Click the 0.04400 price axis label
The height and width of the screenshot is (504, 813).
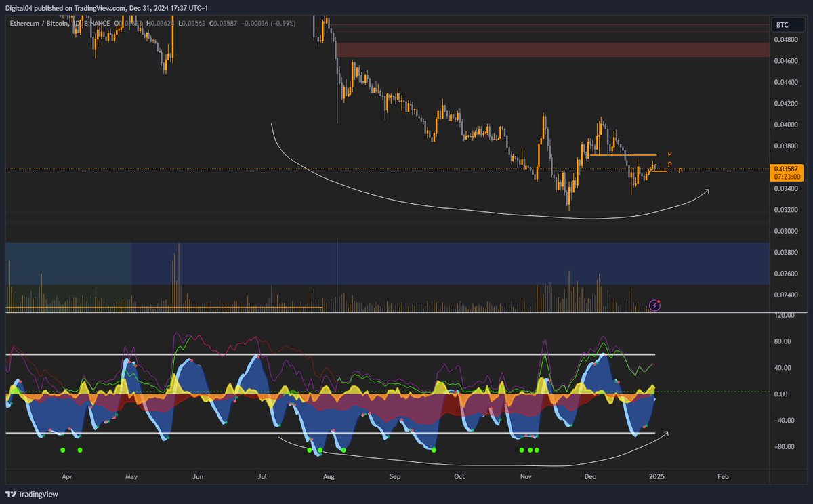click(x=787, y=83)
